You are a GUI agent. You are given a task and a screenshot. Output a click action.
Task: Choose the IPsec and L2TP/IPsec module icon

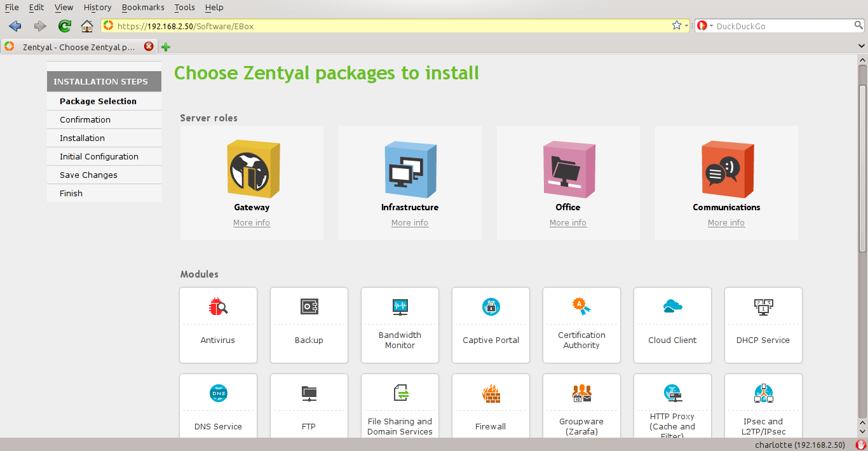[x=763, y=393]
